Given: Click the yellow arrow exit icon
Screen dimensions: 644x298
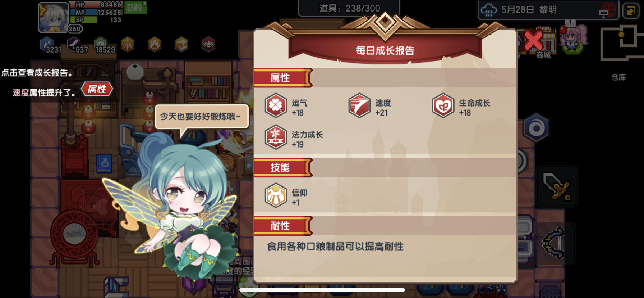Looking at the screenshot, I should (631, 10).
